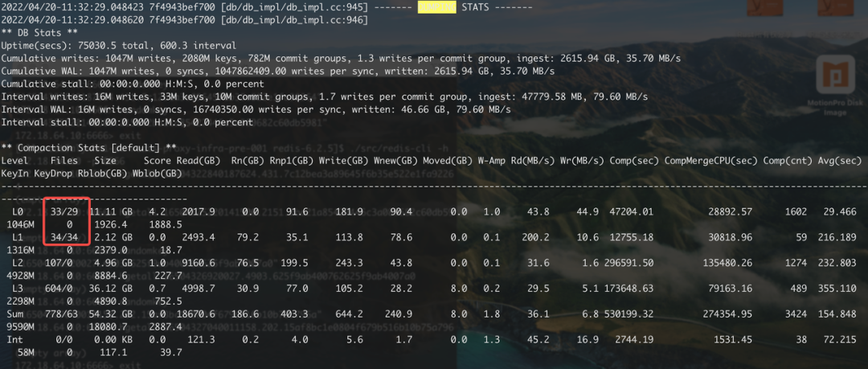The image size is (868, 369).
Task: Click the 'Interval stall' label
Action: [40, 122]
